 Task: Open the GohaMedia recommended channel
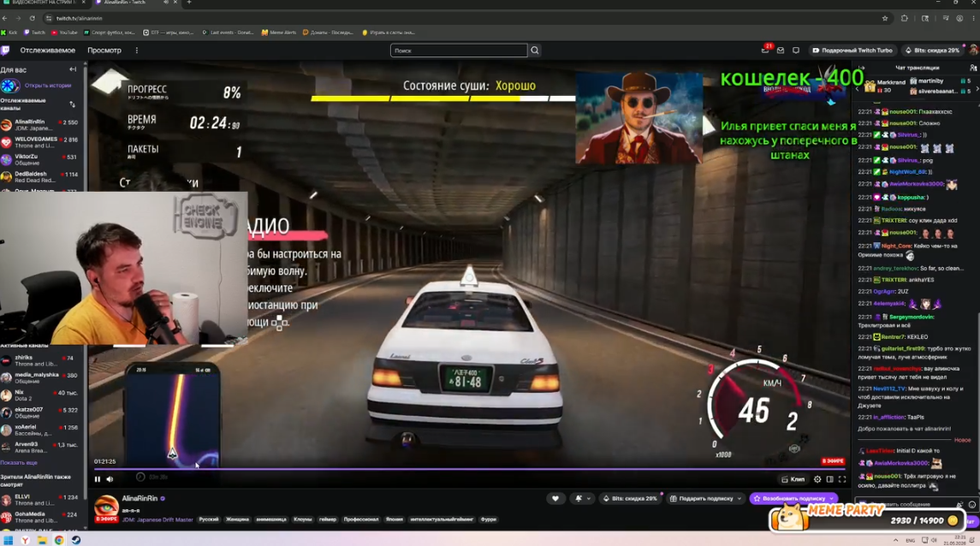click(x=41, y=517)
